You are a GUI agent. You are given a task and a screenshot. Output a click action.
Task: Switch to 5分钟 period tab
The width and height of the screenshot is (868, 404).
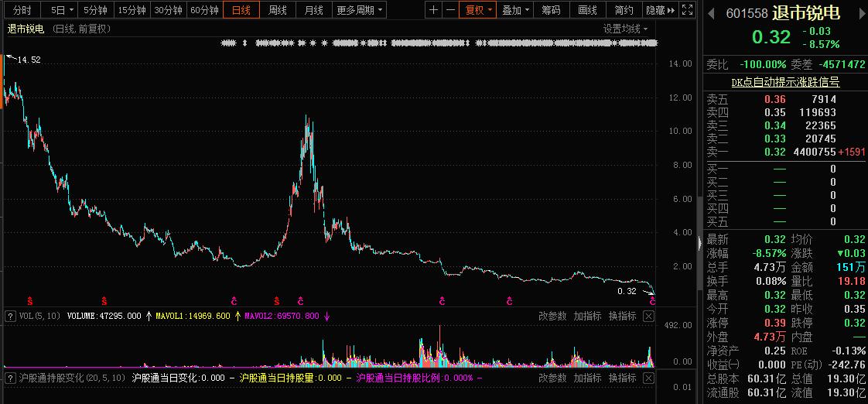[96, 10]
